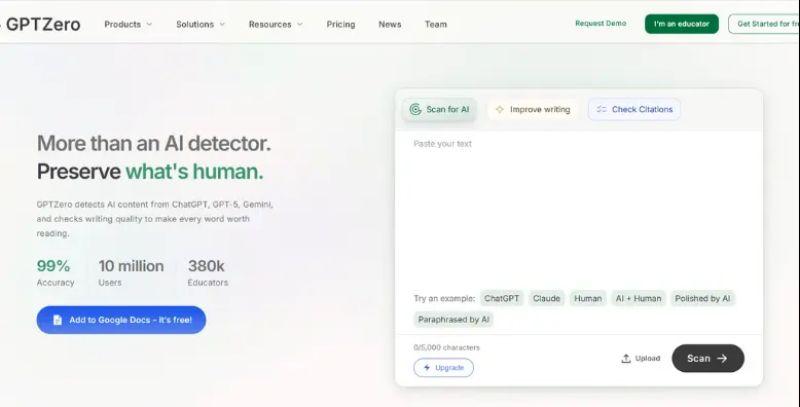Select the Scan for AI tab
The height and width of the screenshot is (407, 800).
click(x=439, y=109)
